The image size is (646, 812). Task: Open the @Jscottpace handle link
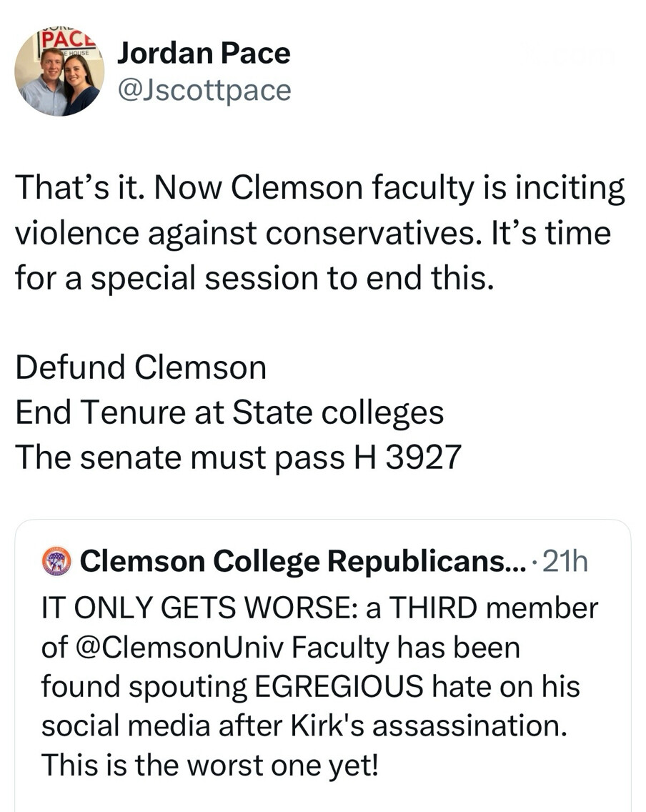point(204,91)
